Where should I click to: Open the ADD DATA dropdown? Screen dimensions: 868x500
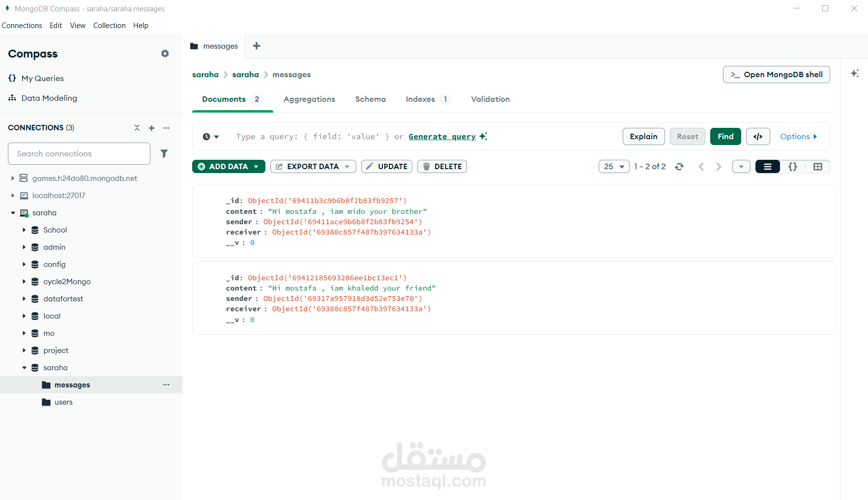click(229, 167)
